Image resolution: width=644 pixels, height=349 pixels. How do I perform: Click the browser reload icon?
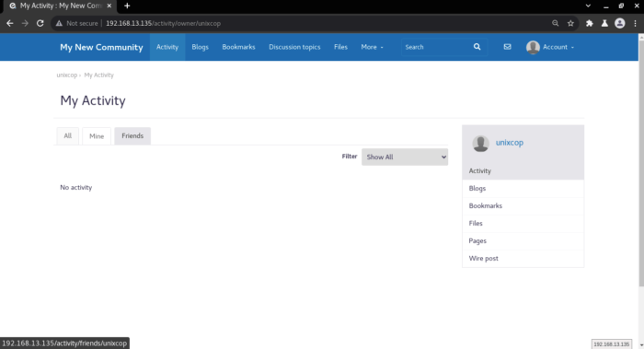click(x=40, y=23)
